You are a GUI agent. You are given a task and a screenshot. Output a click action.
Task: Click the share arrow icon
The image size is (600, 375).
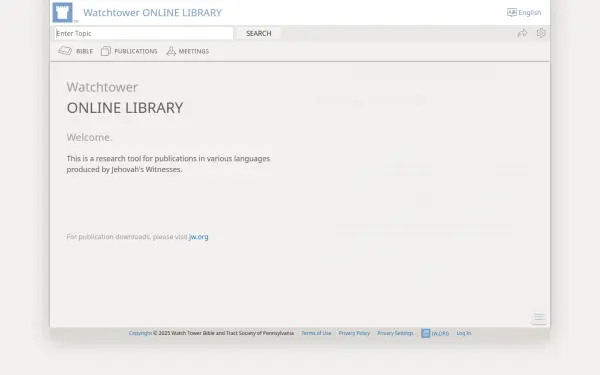click(522, 33)
